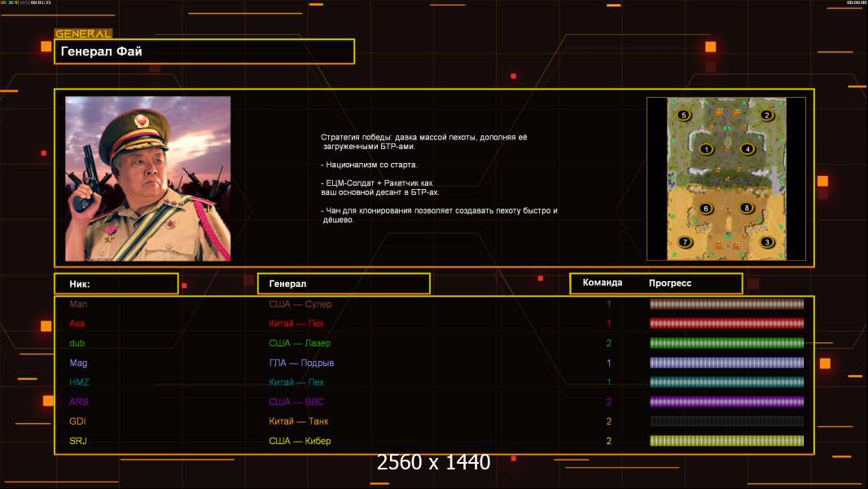Select start position 2 on the minimap
This screenshot has width=868, height=489.
[x=766, y=115]
